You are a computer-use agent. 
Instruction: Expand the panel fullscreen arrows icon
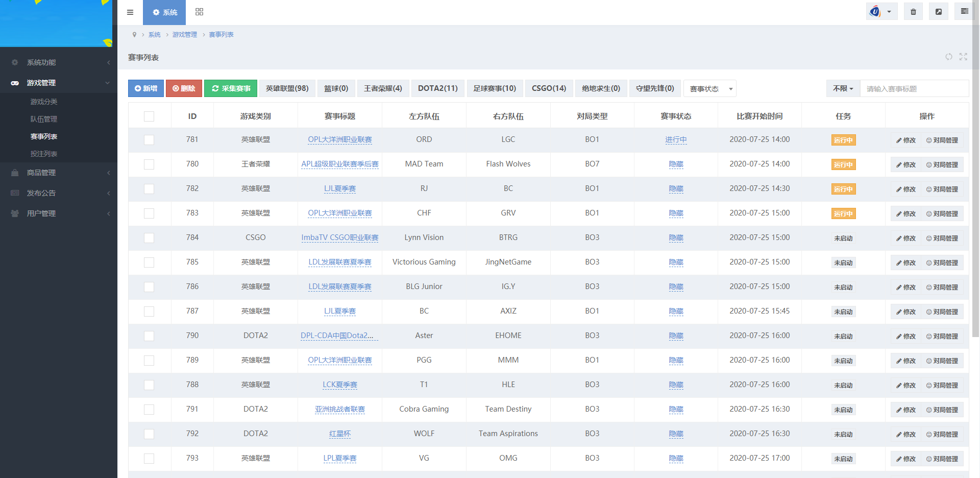(x=963, y=57)
